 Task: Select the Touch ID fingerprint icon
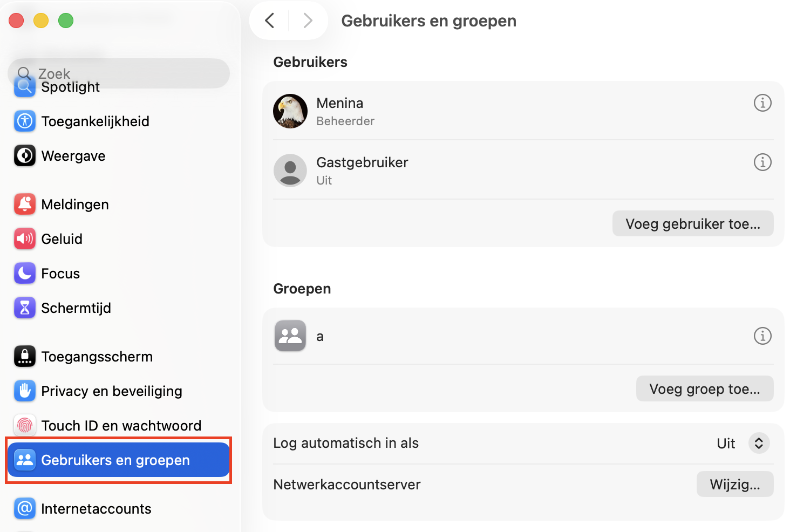click(24, 425)
